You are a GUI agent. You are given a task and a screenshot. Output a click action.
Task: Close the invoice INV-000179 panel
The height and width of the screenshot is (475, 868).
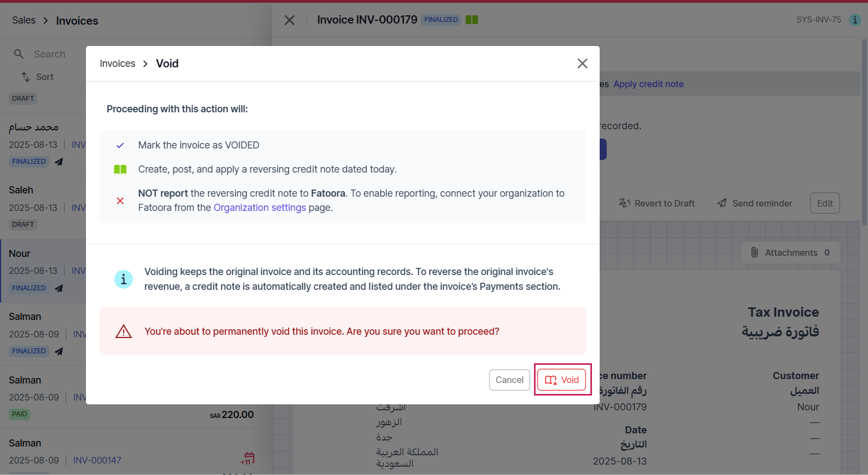point(290,20)
